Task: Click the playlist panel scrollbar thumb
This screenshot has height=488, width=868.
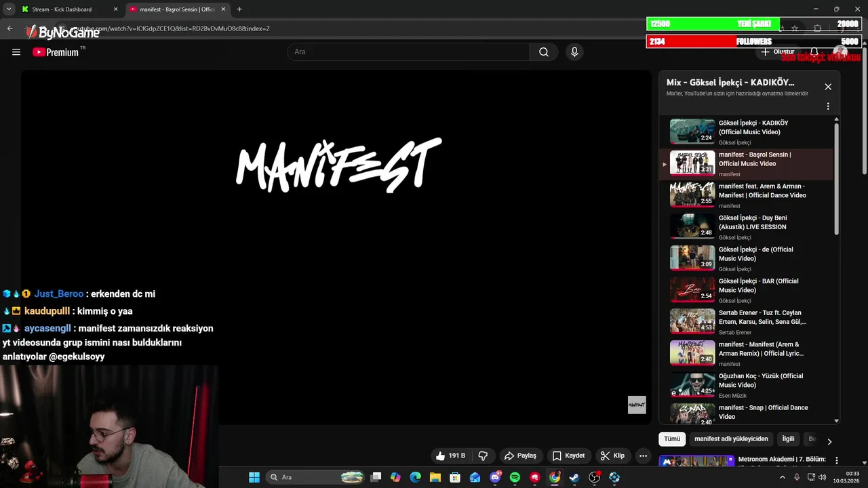Action: [836, 179]
